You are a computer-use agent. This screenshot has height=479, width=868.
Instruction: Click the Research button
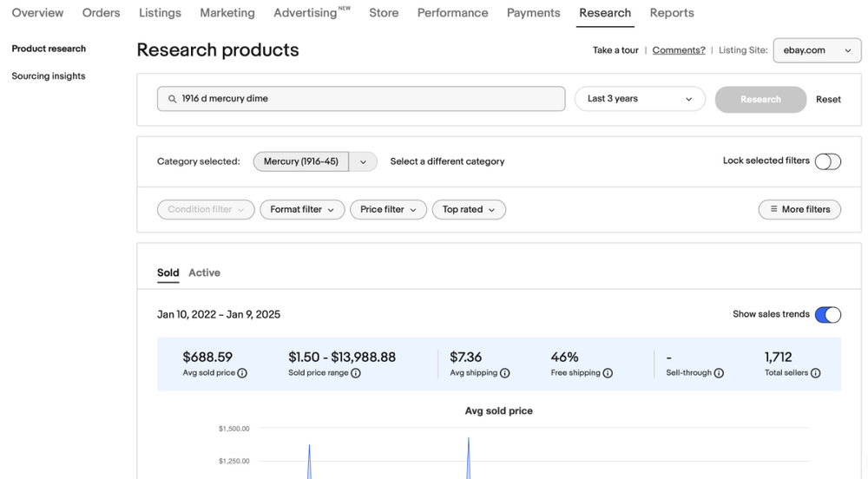760,100
